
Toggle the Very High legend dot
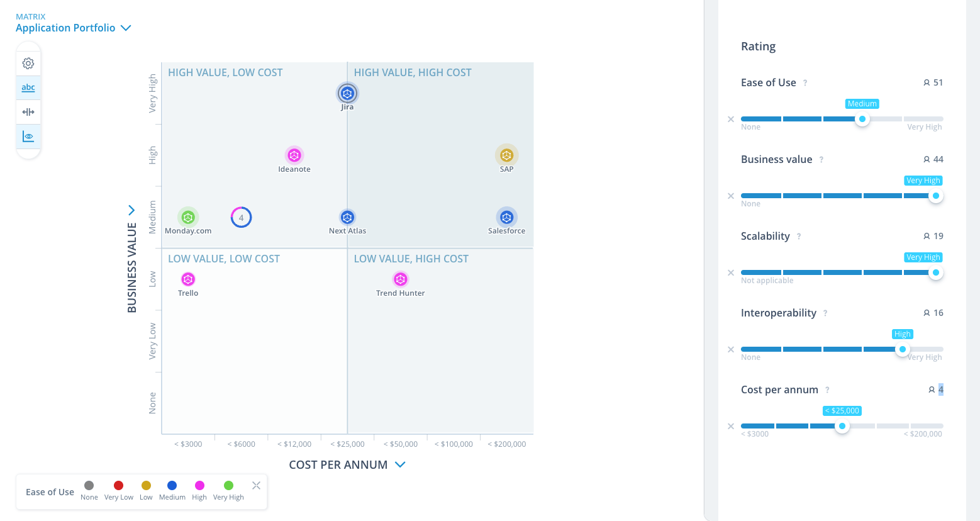(228, 485)
